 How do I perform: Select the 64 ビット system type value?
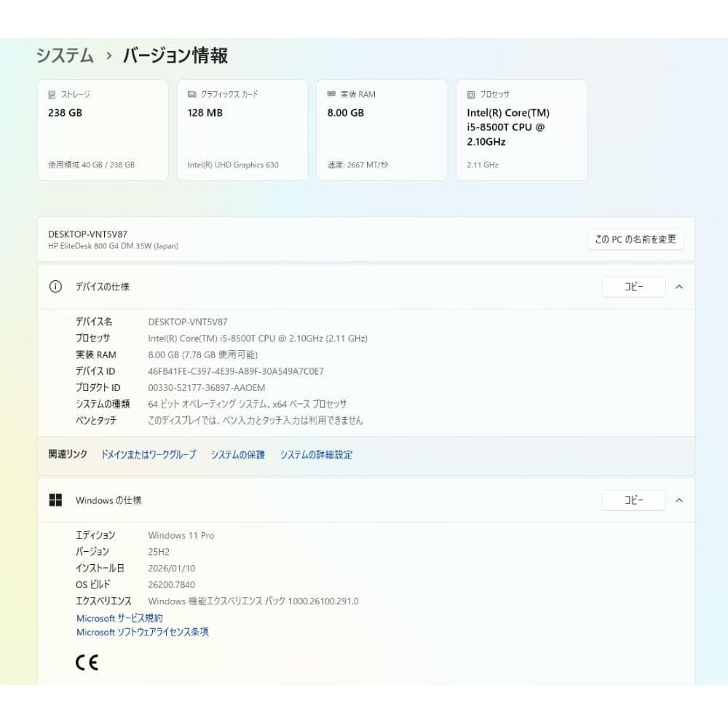[x=248, y=404]
